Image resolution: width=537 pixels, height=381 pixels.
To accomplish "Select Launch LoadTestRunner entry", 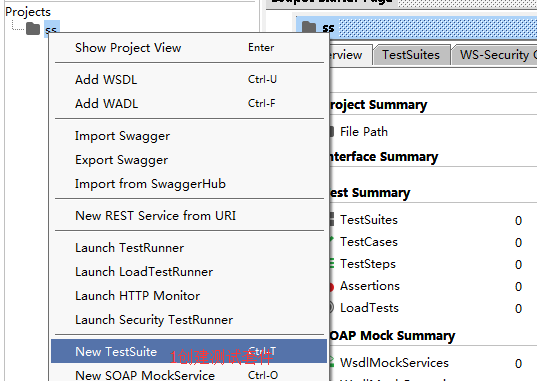I will click(x=189, y=272).
